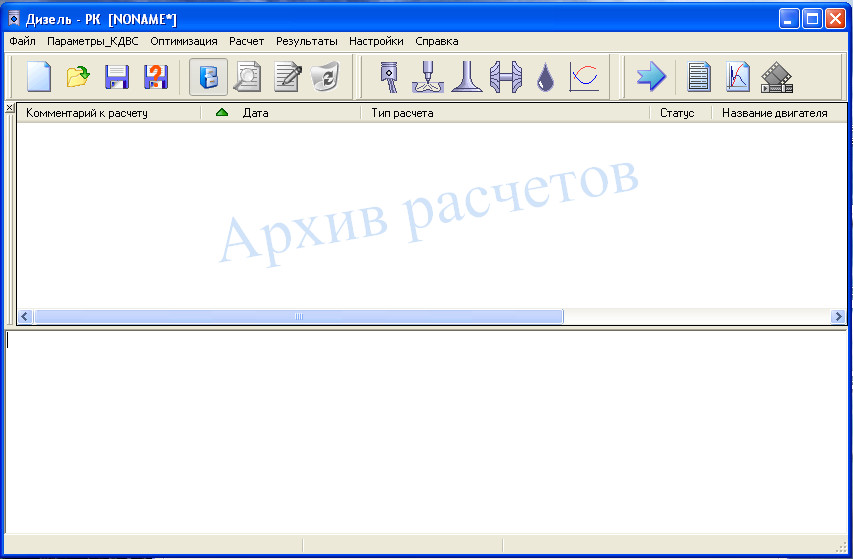
Task: Click the engine valve icon
Action: coord(467,77)
